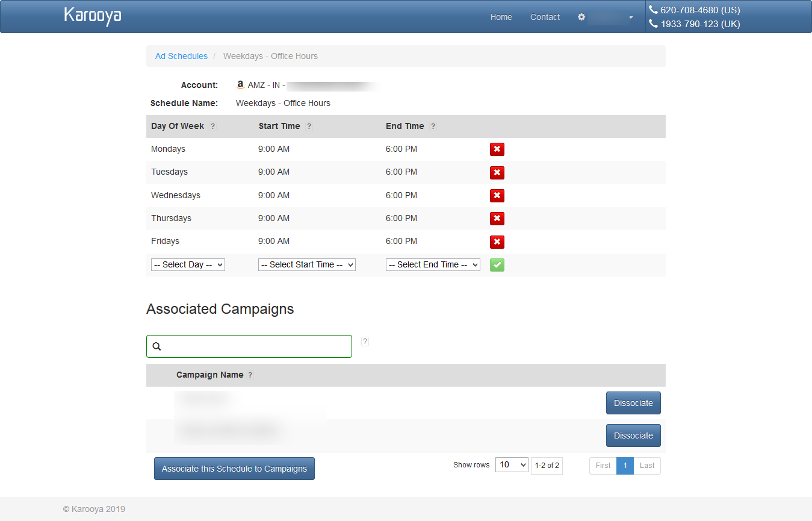Click the Fridays day cell
Image resolution: width=812 pixels, height=521 pixels.
pyautogui.click(x=165, y=241)
